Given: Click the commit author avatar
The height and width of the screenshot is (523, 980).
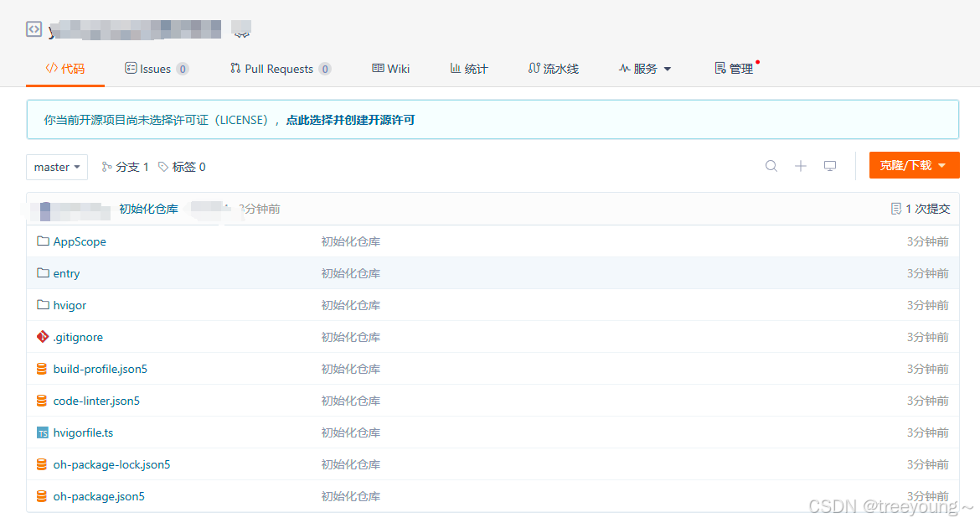Looking at the screenshot, I should coord(45,211).
